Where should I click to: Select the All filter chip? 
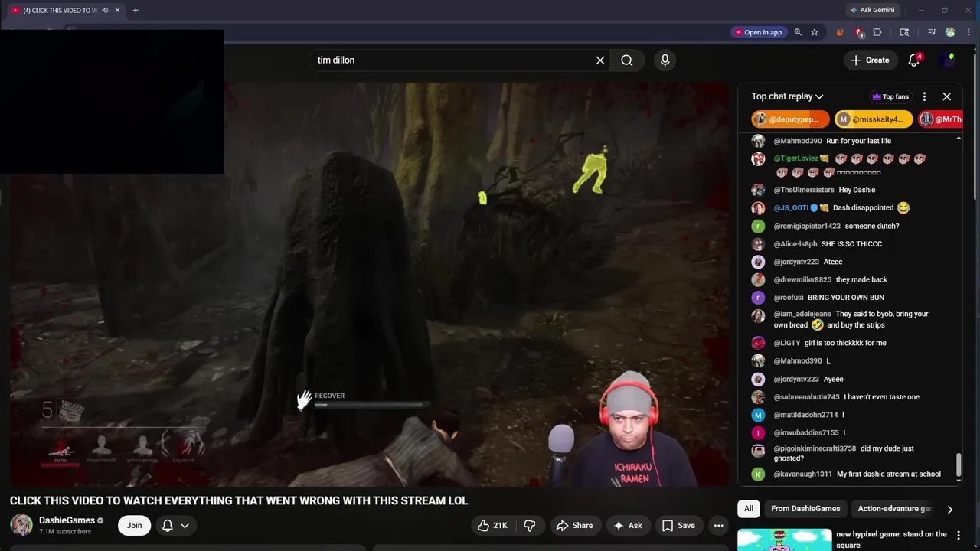749,509
